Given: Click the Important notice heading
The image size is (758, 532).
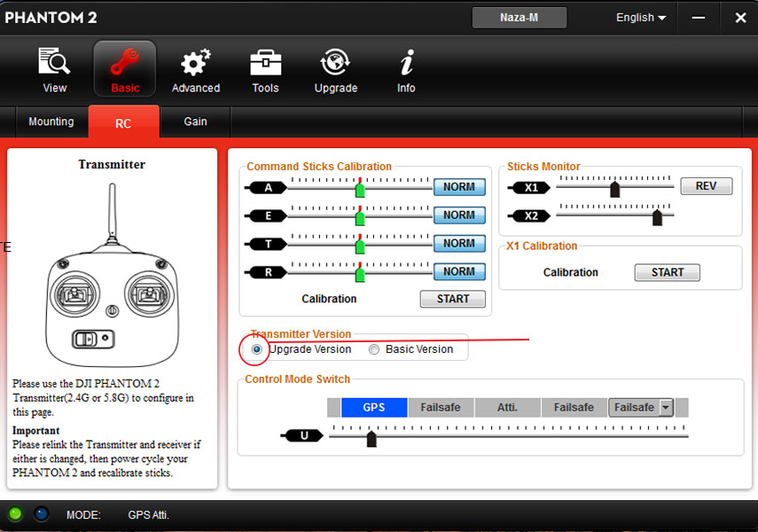Looking at the screenshot, I should (35, 430).
